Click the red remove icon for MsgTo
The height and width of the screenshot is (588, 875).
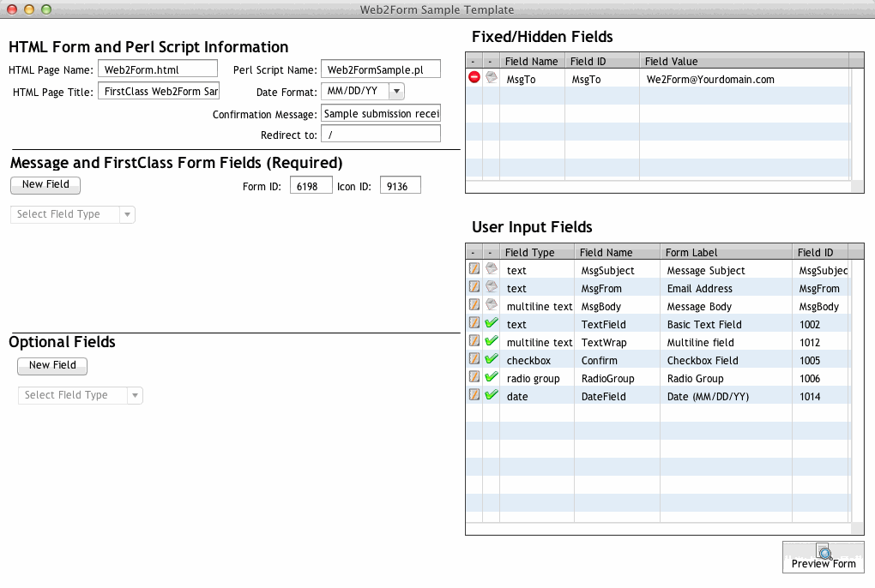474,78
